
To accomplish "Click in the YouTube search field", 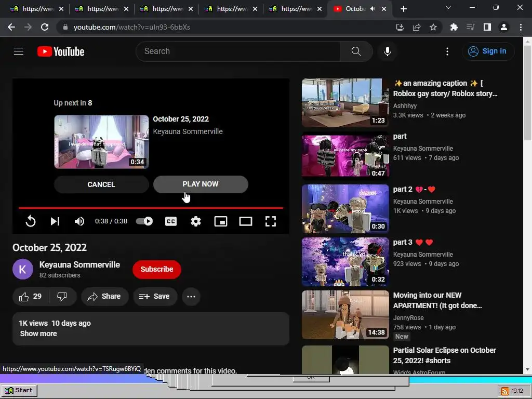I will click(x=237, y=51).
